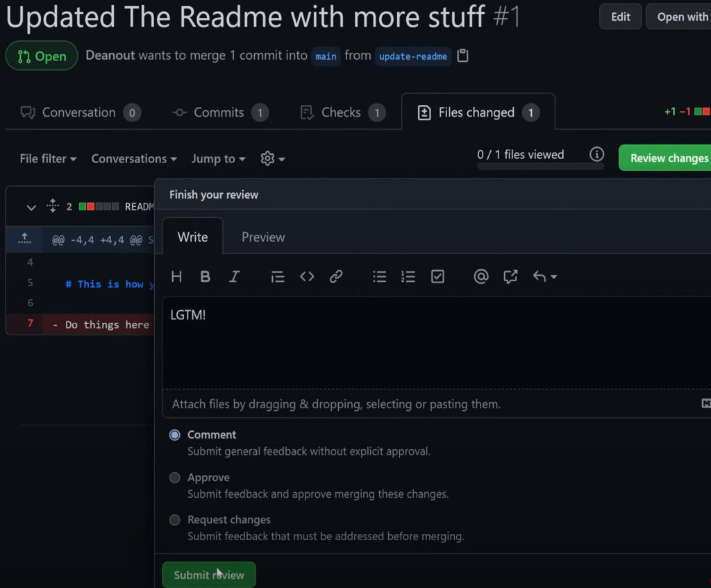Insert a numbered list in the comment
Screen dimensions: 711x588
[x=408, y=276]
